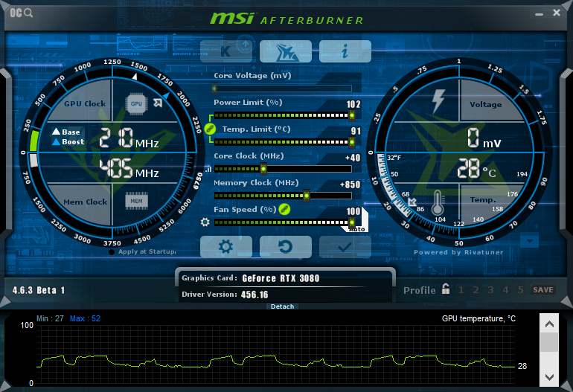Image resolution: width=573 pixels, height=392 pixels.
Task: Click the SAVE profile button
Action: [x=543, y=290]
